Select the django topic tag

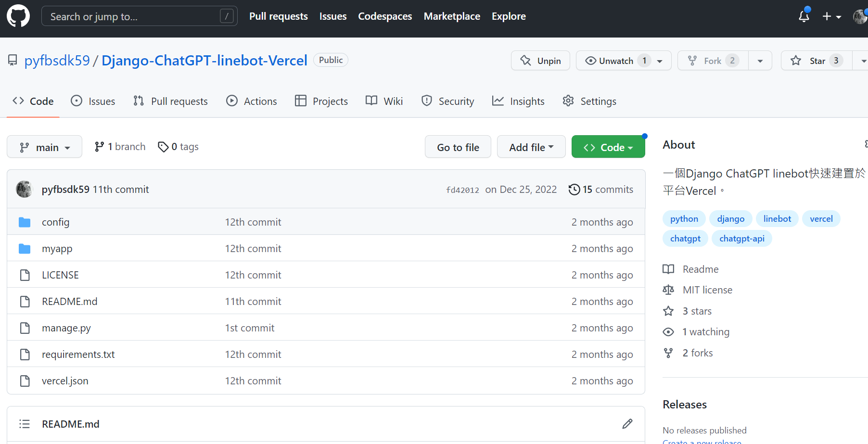tap(731, 219)
